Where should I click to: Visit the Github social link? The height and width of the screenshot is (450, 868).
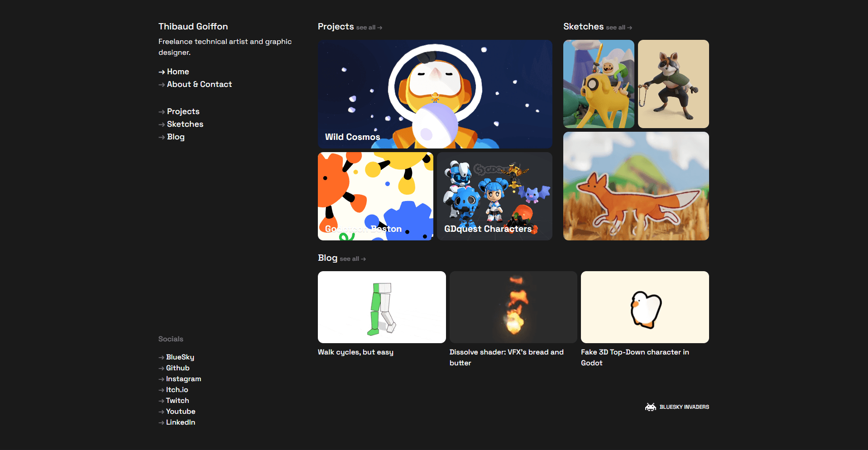tap(177, 368)
